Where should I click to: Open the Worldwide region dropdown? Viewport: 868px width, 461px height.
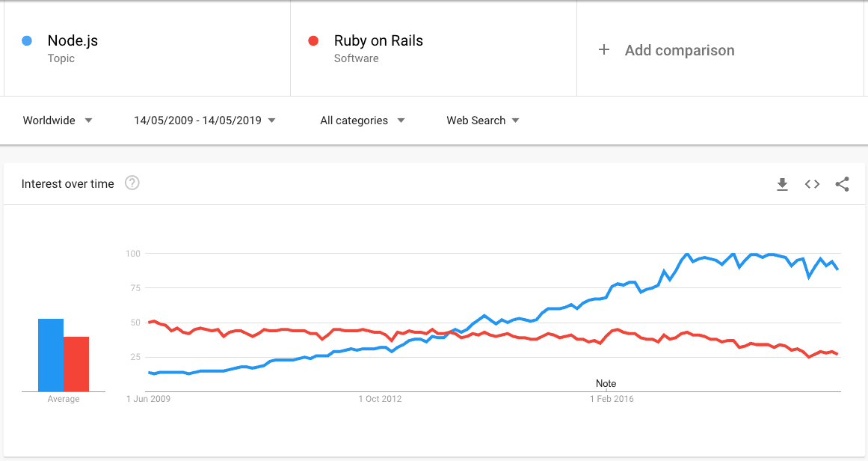pyautogui.click(x=58, y=120)
